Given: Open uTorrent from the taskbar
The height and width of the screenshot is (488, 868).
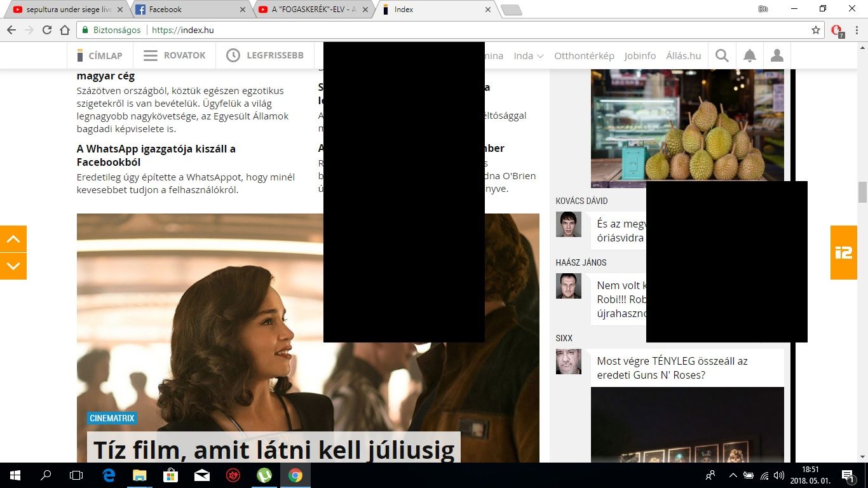Looking at the screenshot, I should pyautogui.click(x=264, y=475).
